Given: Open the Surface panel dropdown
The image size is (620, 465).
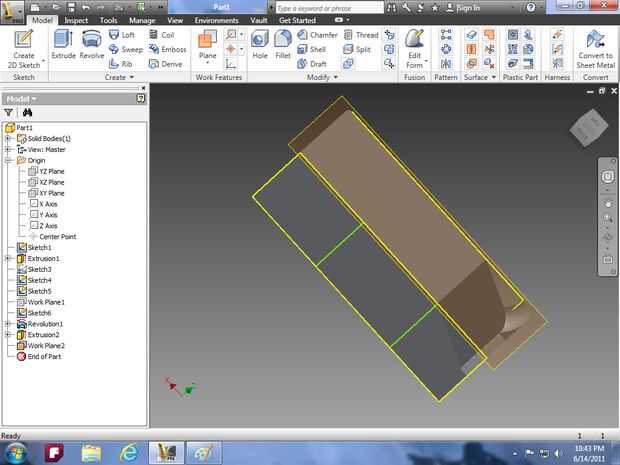Looking at the screenshot, I should point(480,77).
